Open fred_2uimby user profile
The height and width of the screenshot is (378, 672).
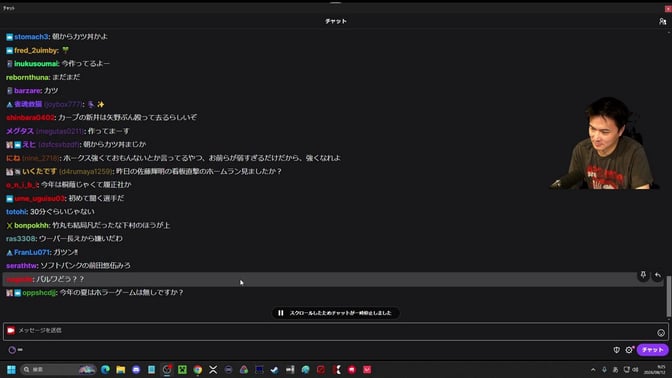(36, 50)
